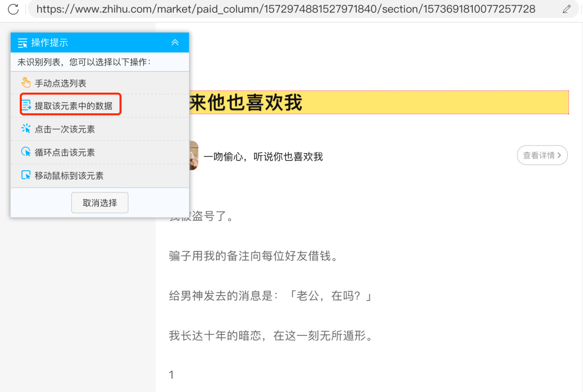
Task: Click the extract-data icon beside 提取该元素中的数据
Action: coord(26,106)
